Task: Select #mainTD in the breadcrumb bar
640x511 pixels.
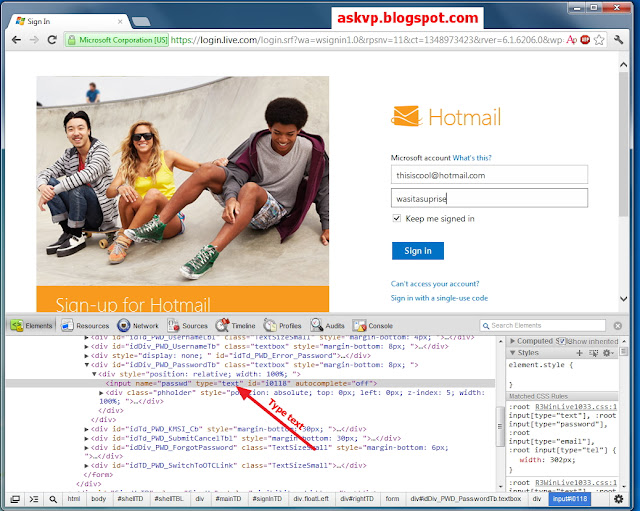Action: tap(228, 499)
